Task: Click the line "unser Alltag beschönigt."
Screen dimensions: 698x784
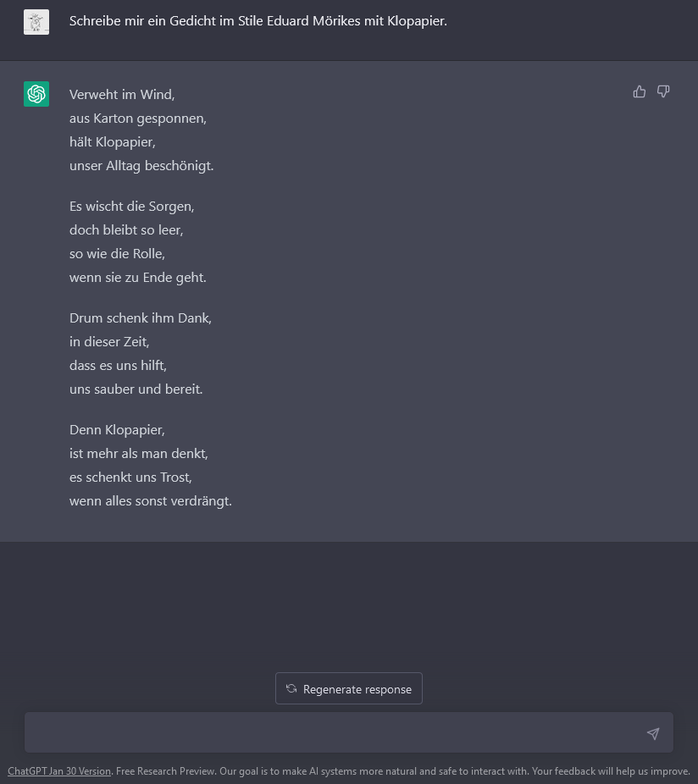Action: [x=141, y=166]
